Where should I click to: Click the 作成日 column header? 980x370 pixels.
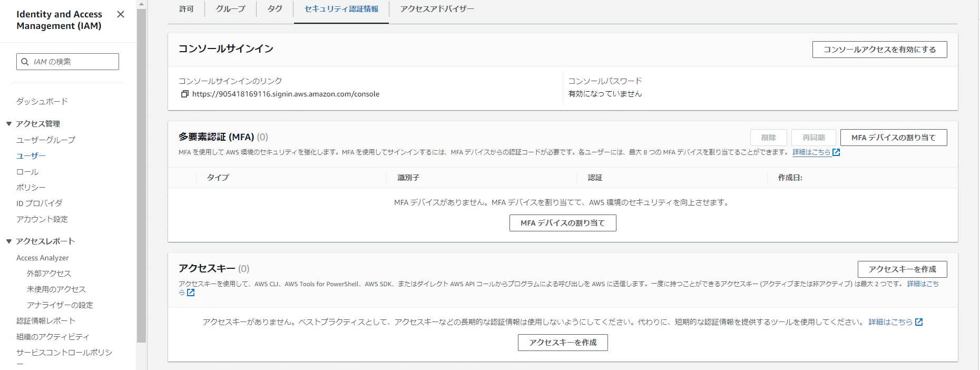[790, 178]
